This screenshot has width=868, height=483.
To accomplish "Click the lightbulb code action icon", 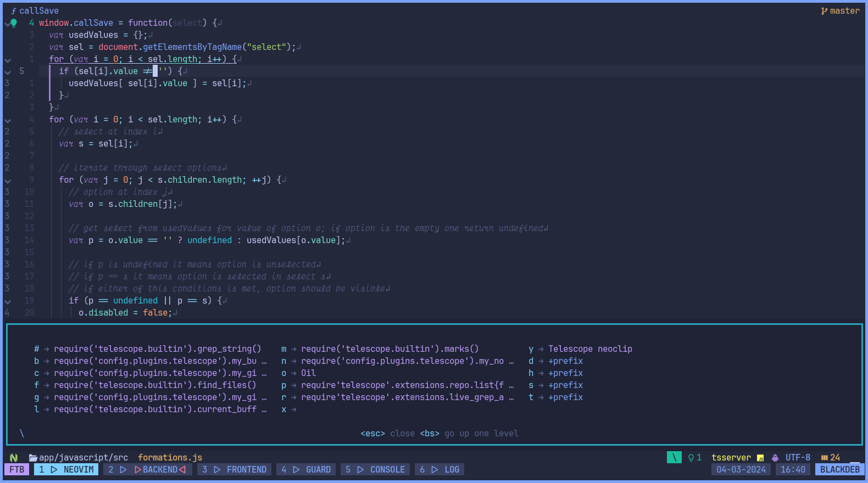I will tap(14, 23).
